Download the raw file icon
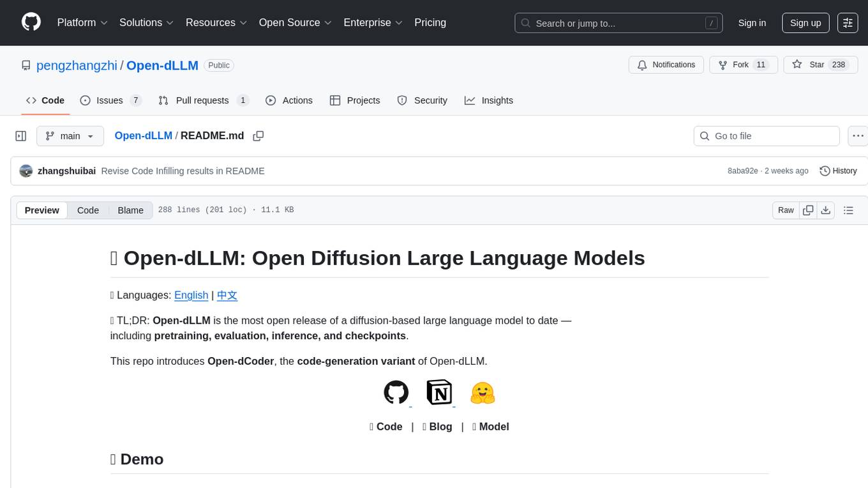Image resolution: width=868 pixels, height=488 pixels. (x=826, y=210)
